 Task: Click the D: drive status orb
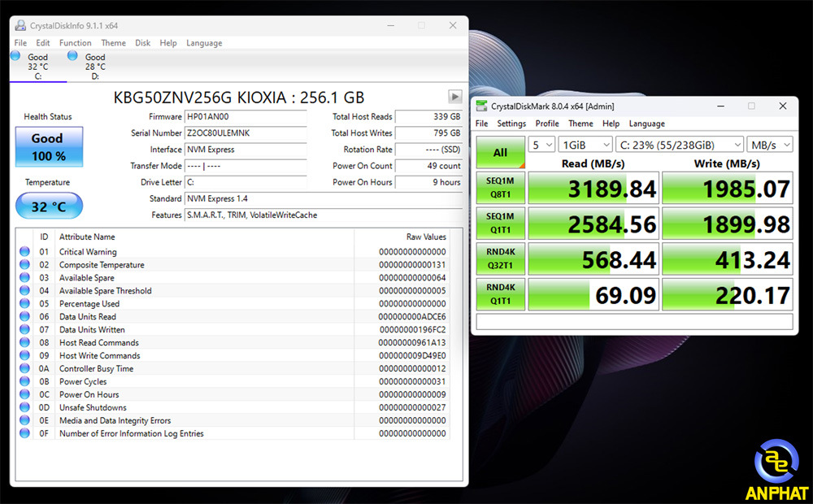point(72,55)
